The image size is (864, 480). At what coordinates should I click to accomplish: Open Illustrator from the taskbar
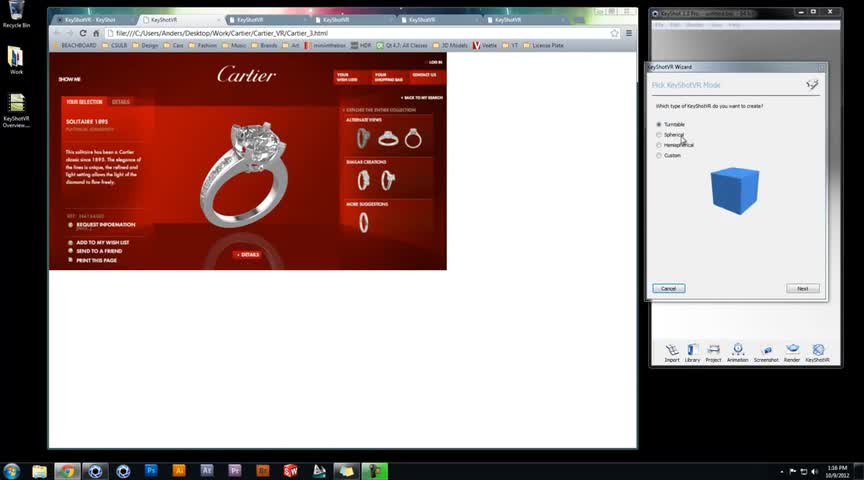(179, 471)
